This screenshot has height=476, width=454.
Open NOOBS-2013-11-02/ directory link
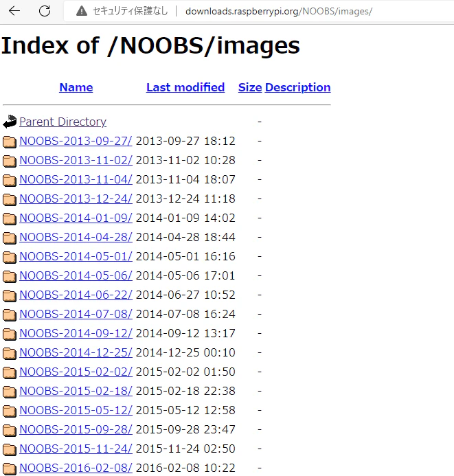point(76,160)
